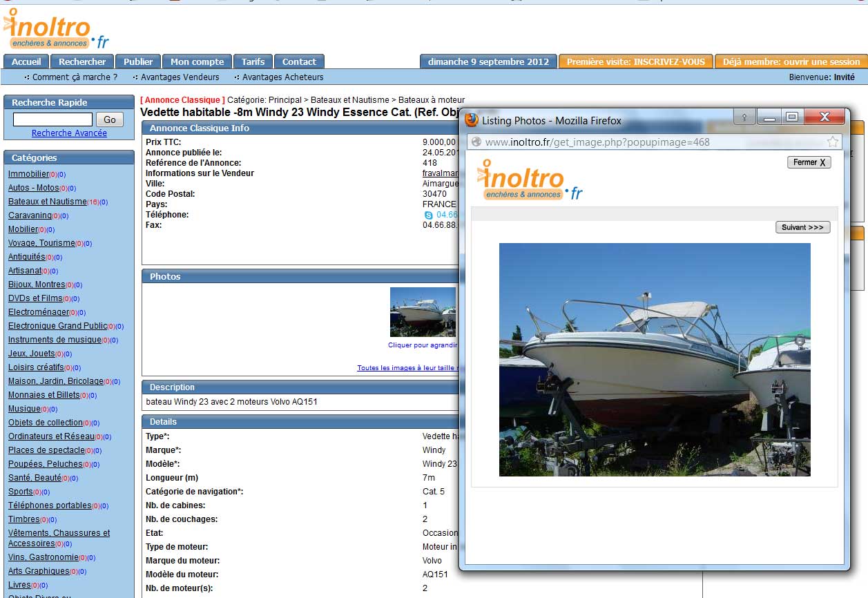Open the DVDs et Films category
Screen dimensions: 868x598
(x=35, y=298)
